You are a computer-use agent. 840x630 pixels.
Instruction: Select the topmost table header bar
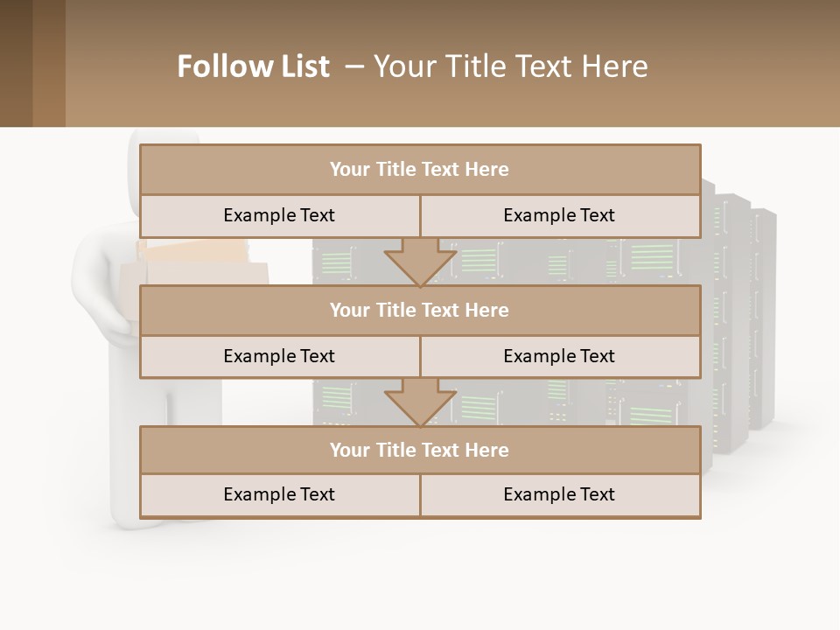point(420,170)
